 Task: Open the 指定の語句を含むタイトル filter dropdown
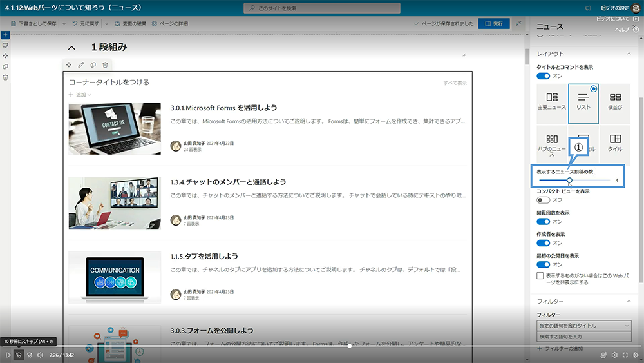583,326
